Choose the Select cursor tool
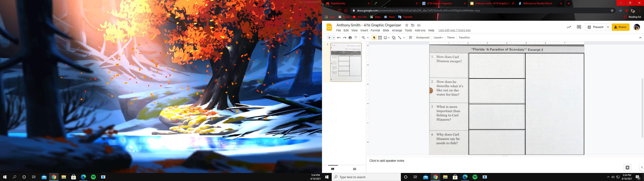 (374, 38)
